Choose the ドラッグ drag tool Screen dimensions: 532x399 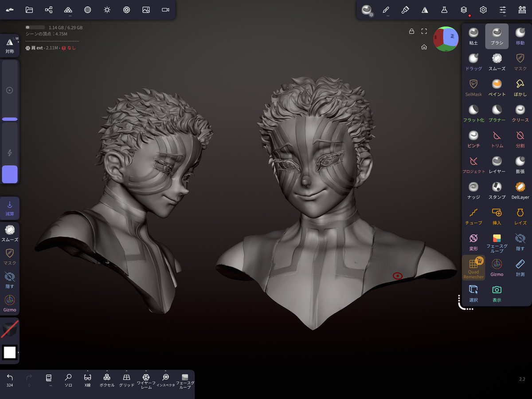click(x=473, y=62)
